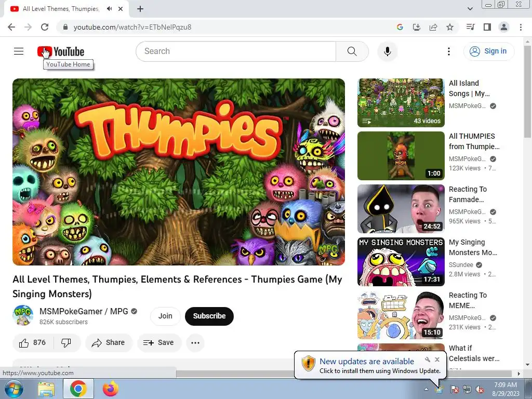The height and width of the screenshot is (399, 532).
Task: Click the Join button
Action: 165,316
